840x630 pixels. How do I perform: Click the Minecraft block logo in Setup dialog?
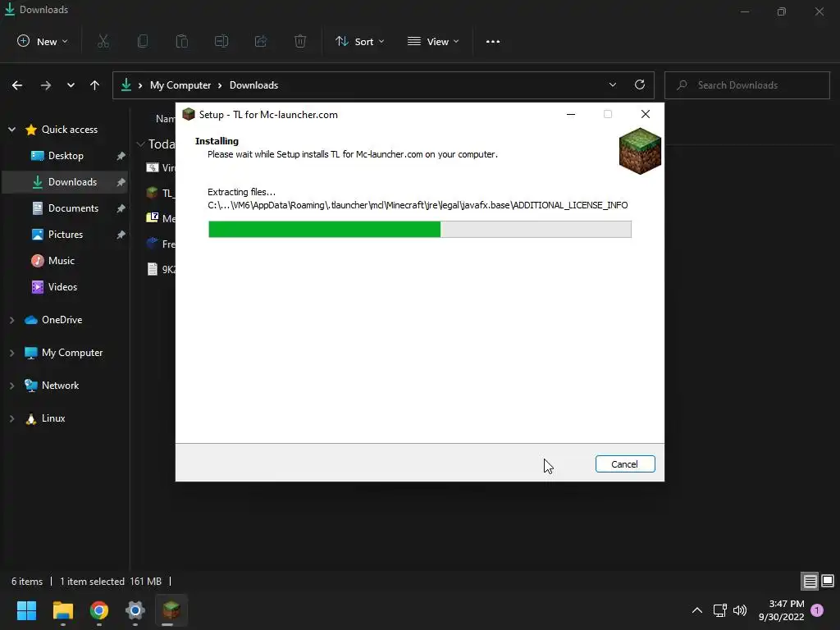pos(640,151)
